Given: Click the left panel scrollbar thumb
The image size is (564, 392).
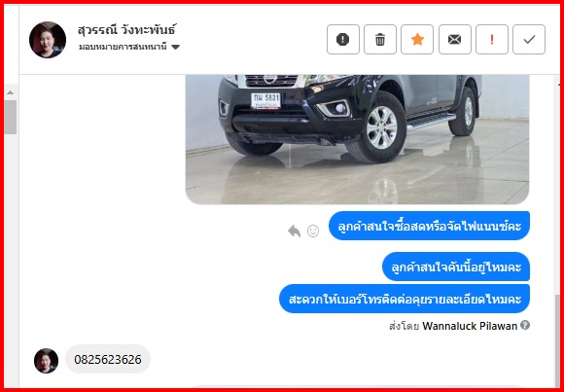Looking at the screenshot, I should coord(10,117).
